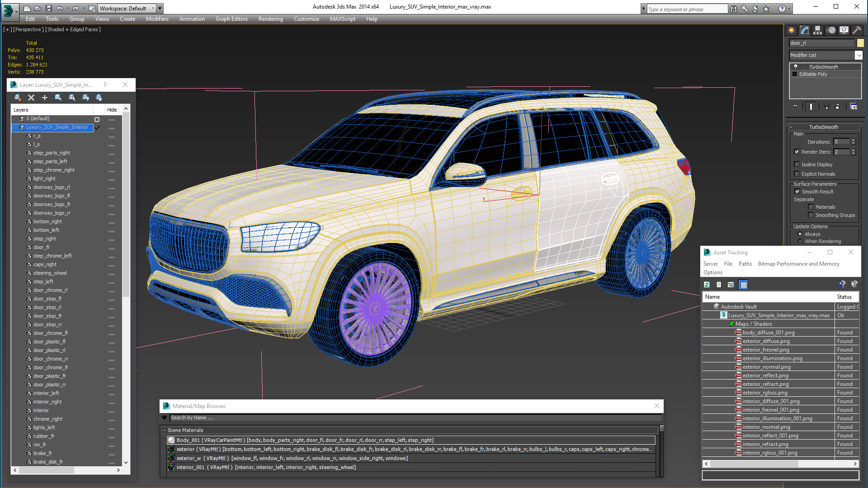Refresh asset list in Asset Tracking toolbar
The image size is (868, 488).
(x=707, y=285)
